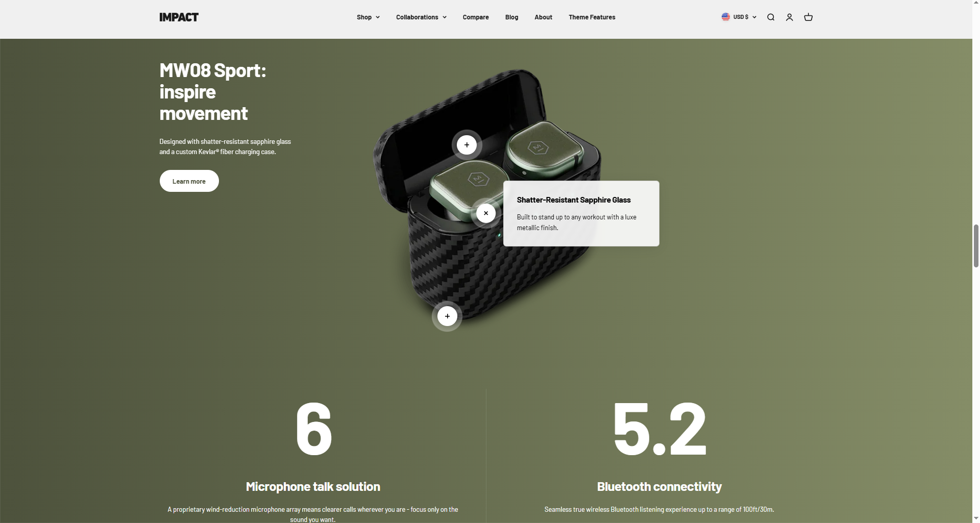Click the Shatter-Resistant Sapphire Glass popup title
Viewport: 980px width, 523px height.
tap(573, 200)
